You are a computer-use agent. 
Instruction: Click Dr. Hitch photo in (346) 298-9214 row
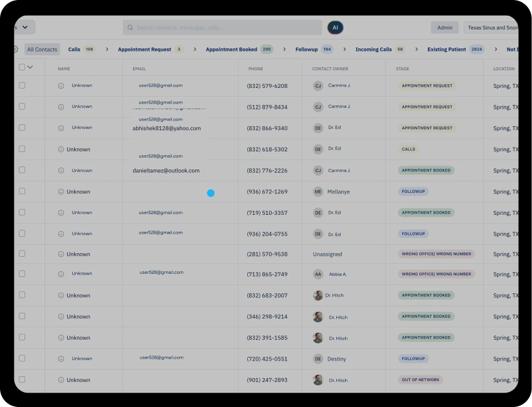(x=318, y=317)
